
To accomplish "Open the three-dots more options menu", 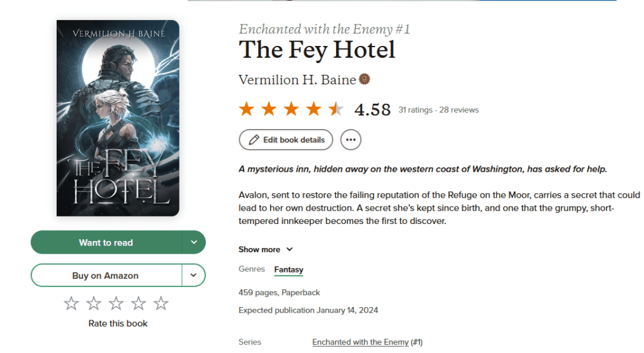I will (351, 140).
